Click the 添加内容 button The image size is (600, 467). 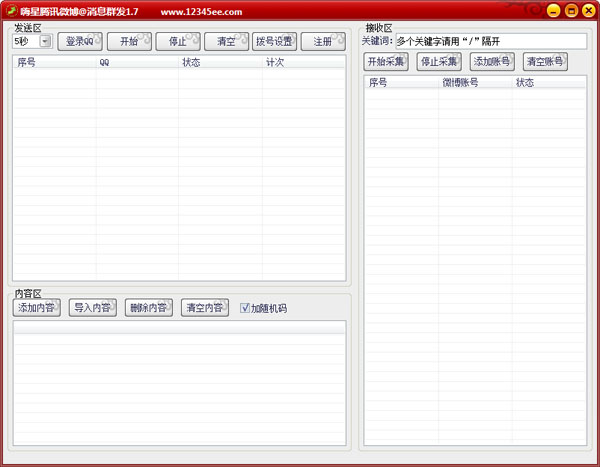(x=38, y=308)
